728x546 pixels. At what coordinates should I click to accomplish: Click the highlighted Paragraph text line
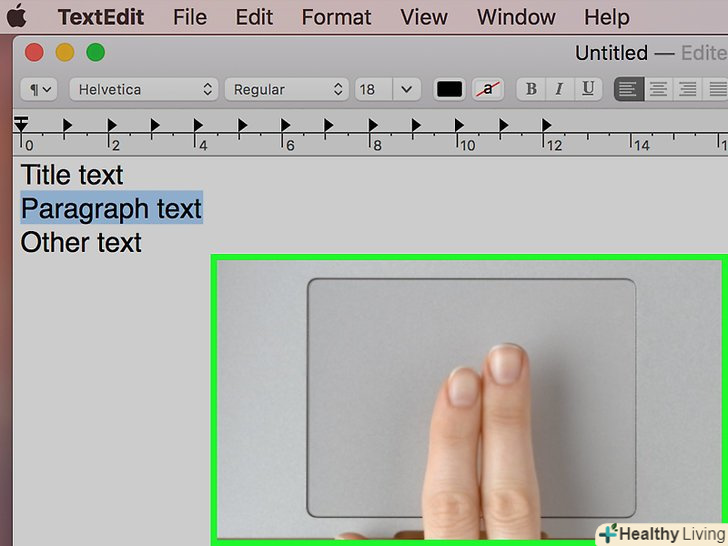coord(111,208)
